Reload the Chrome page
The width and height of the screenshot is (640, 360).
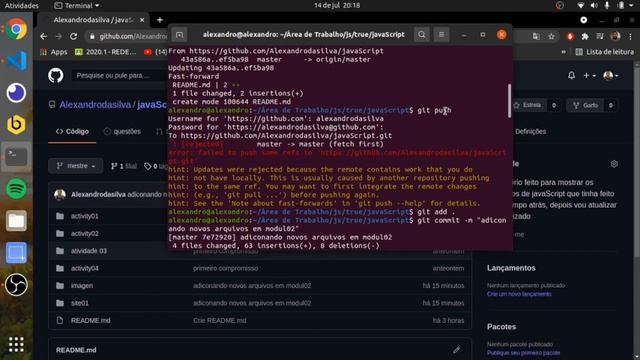pos(73,36)
